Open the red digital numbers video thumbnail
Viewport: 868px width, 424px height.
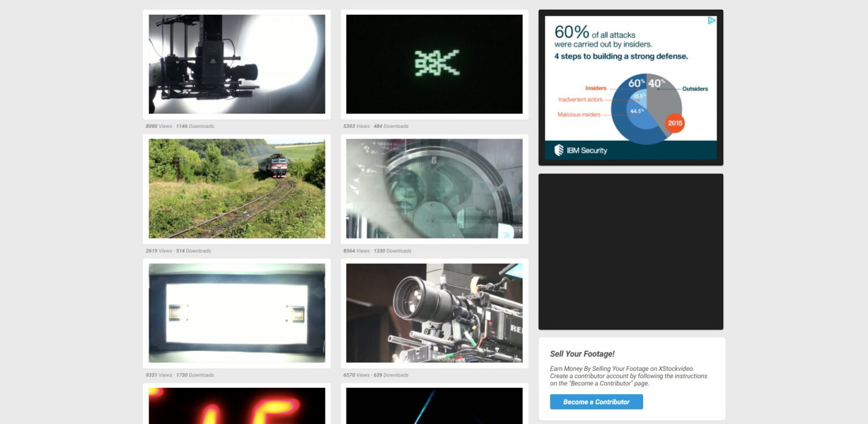click(236, 406)
